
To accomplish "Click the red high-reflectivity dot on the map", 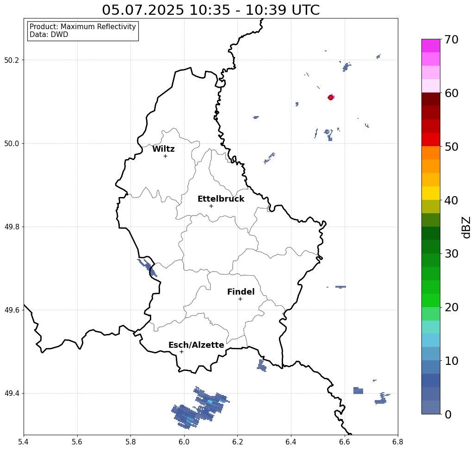I will click(x=331, y=98).
